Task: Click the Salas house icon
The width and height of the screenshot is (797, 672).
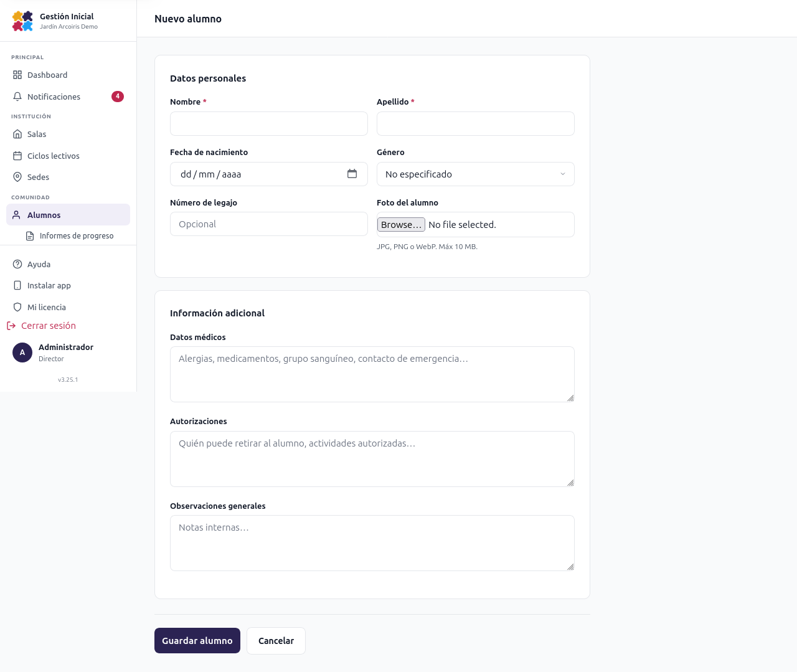Action: pos(17,134)
